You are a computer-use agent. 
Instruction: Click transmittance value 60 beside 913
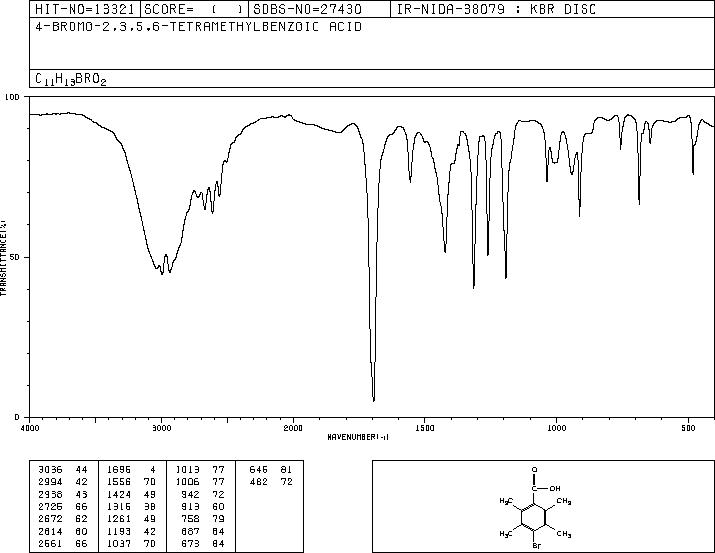click(x=218, y=506)
